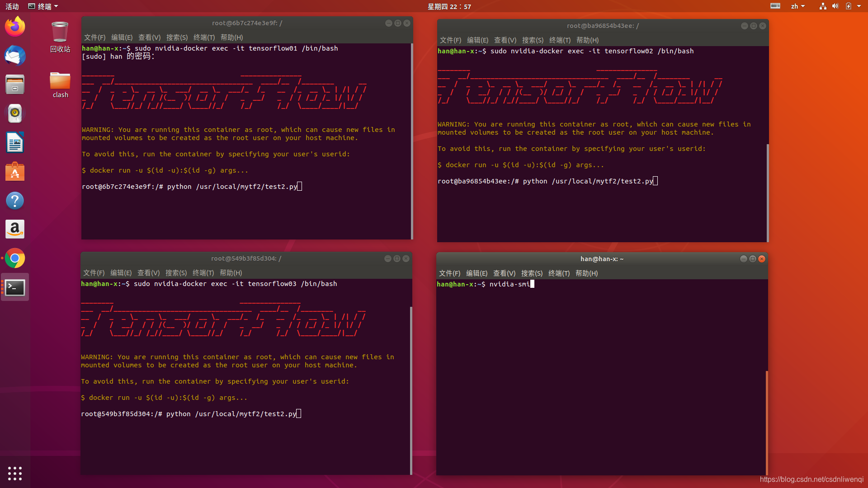Screen dimensions: 868x488
Task: Select the Terminal application icon in dock
Action: (x=15, y=287)
